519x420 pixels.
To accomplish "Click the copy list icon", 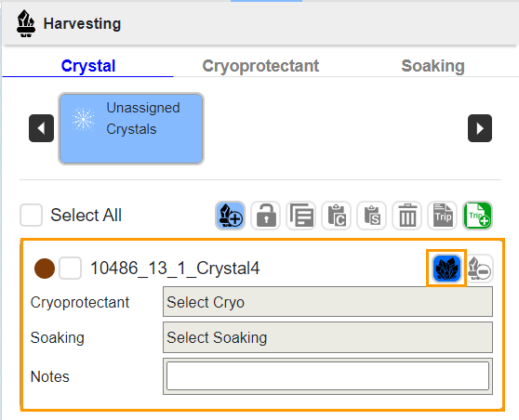I will (300, 216).
